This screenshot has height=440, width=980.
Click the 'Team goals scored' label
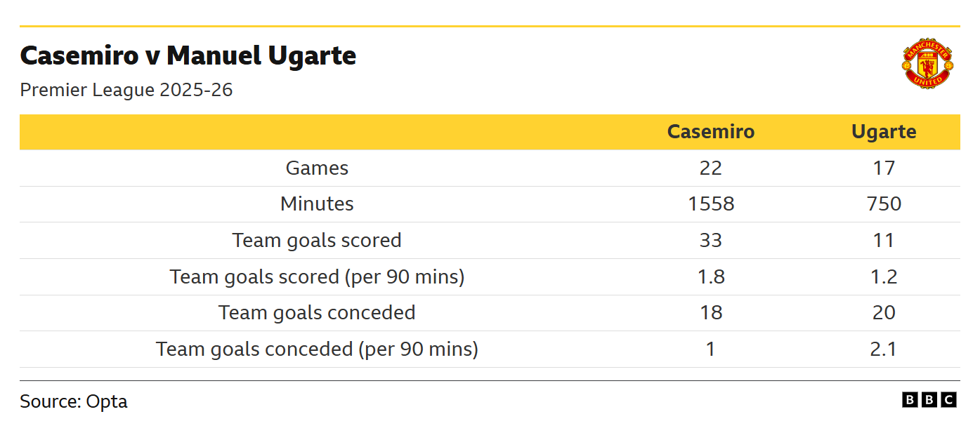pyautogui.click(x=317, y=241)
